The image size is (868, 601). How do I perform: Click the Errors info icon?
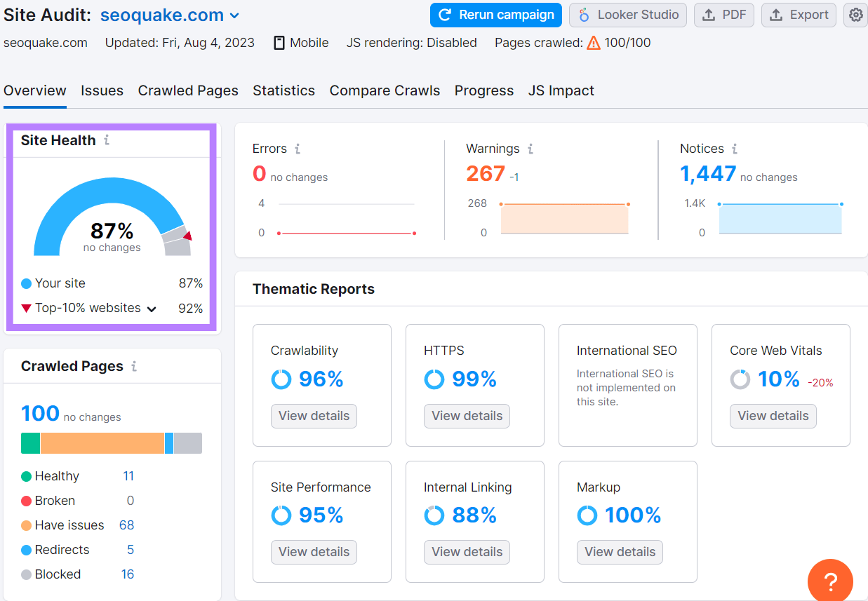tap(298, 149)
